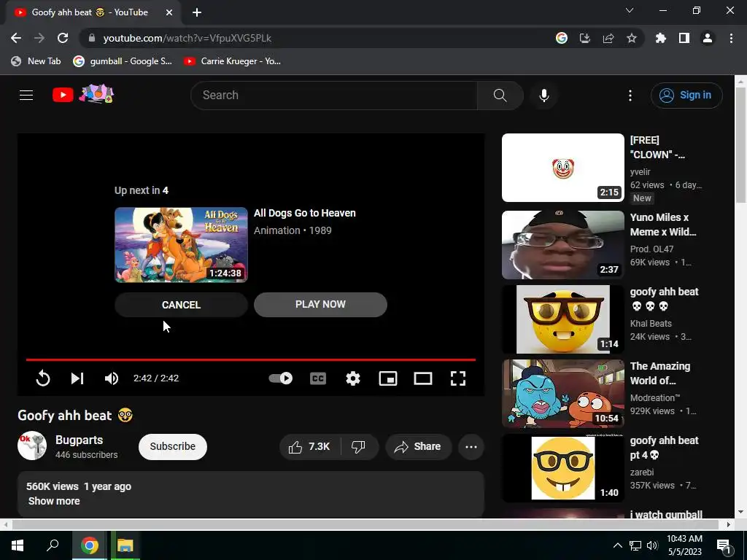The height and width of the screenshot is (560, 747).
Task: Close the Goofy ahh beat tab
Action: pos(169,12)
